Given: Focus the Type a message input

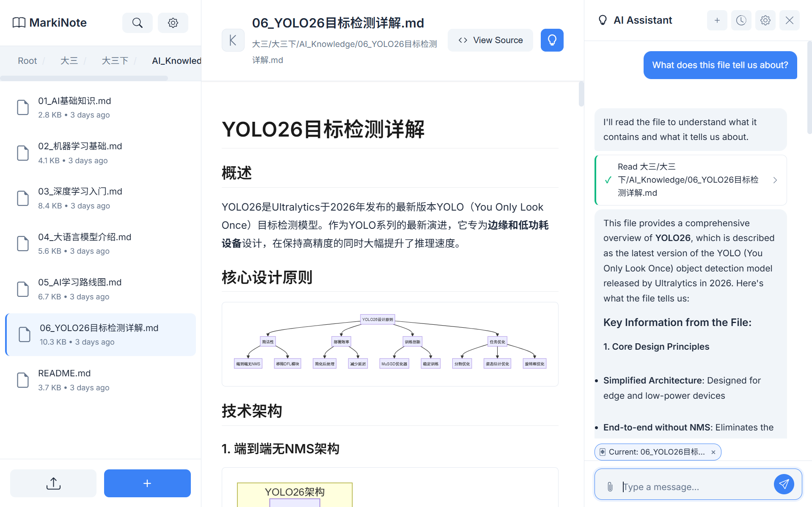Looking at the screenshot, I should (694, 487).
